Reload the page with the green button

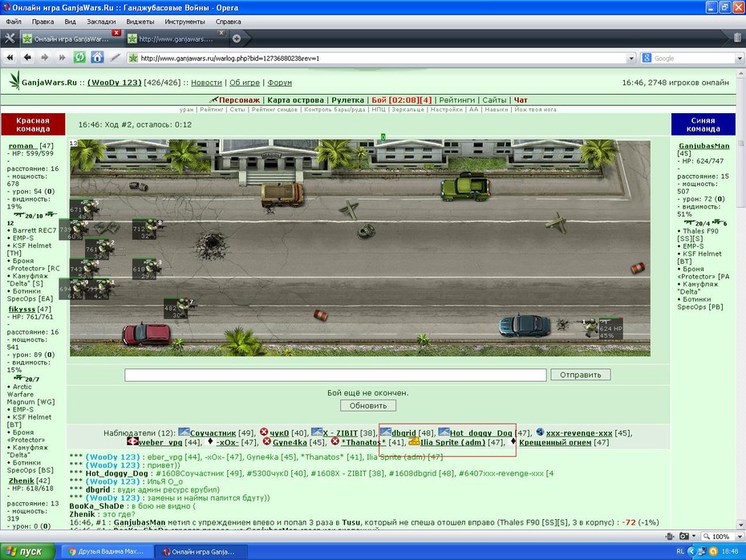click(x=79, y=58)
